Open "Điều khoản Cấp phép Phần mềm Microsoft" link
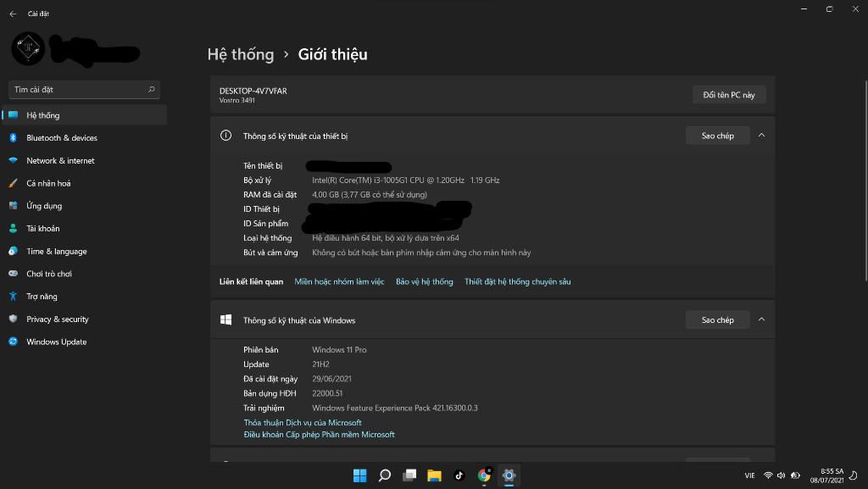The width and height of the screenshot is (868, 489). click(320, 435)
